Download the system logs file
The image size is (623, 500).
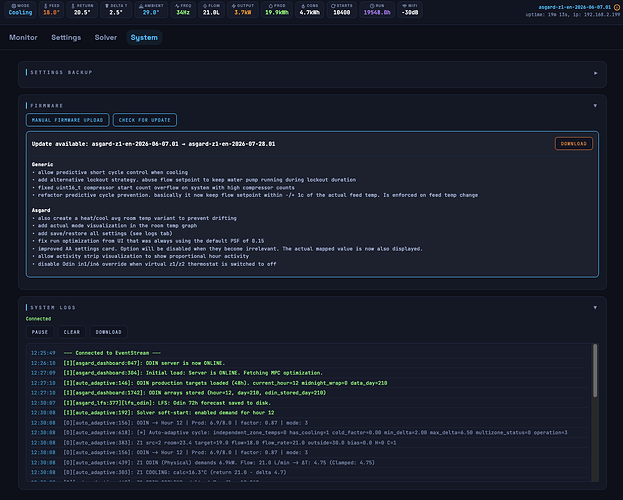108,332
